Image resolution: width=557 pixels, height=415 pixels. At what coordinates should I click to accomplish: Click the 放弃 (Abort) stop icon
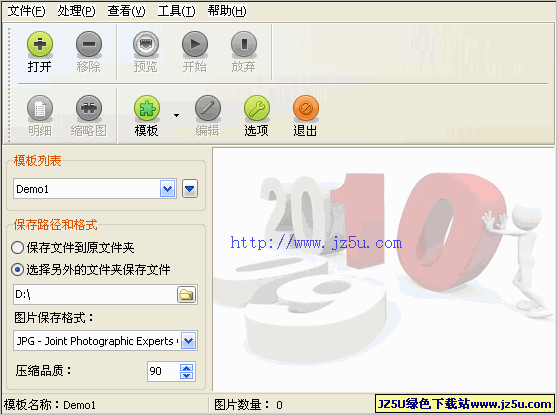coord(244,44)
